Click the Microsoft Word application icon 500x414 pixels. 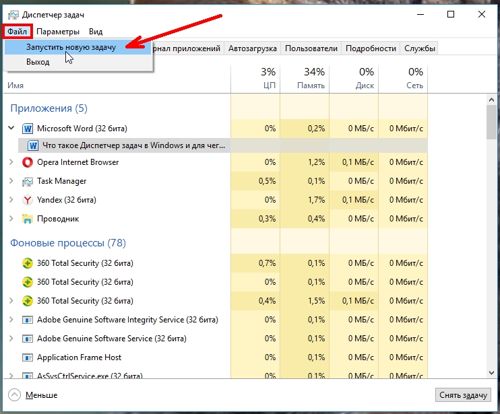coord(27,128)
